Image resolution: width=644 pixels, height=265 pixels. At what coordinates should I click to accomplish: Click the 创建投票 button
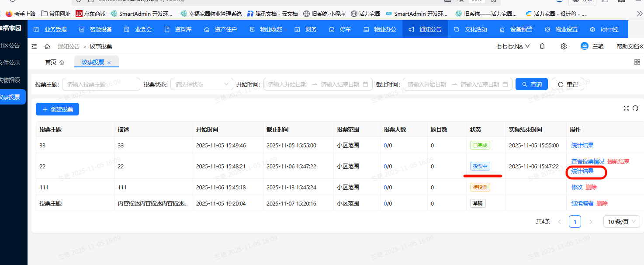coord(57,109)
